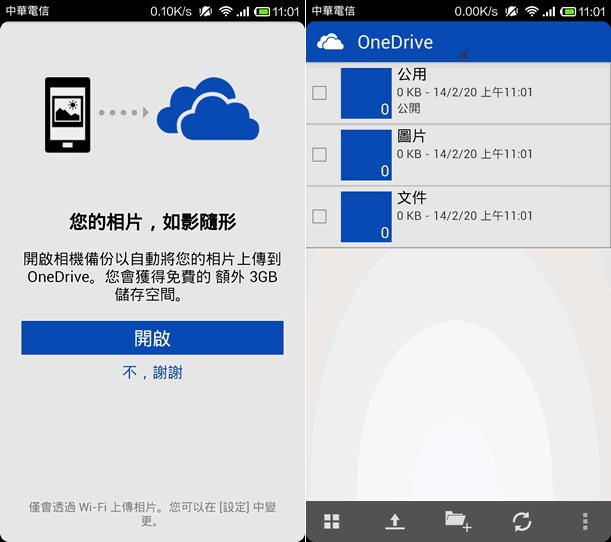The height and width of the screenshot is (542, 611).
Task: Tap the 不,謝謝 link
Action: [x=152, y=373]
